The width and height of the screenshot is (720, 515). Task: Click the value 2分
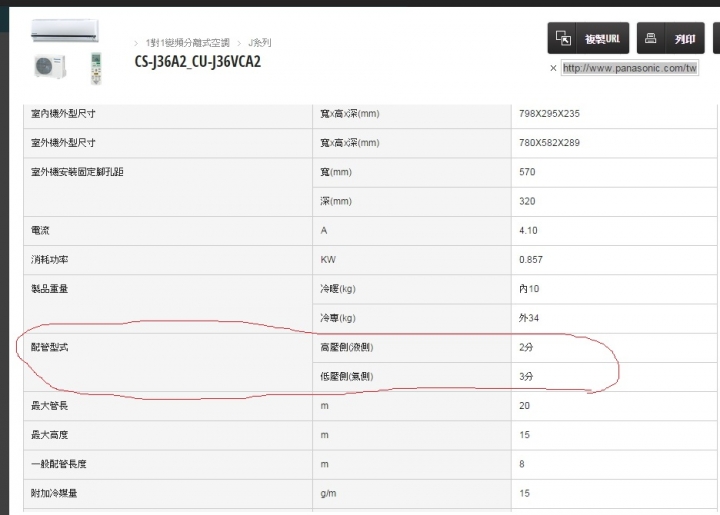coord(526,347)
